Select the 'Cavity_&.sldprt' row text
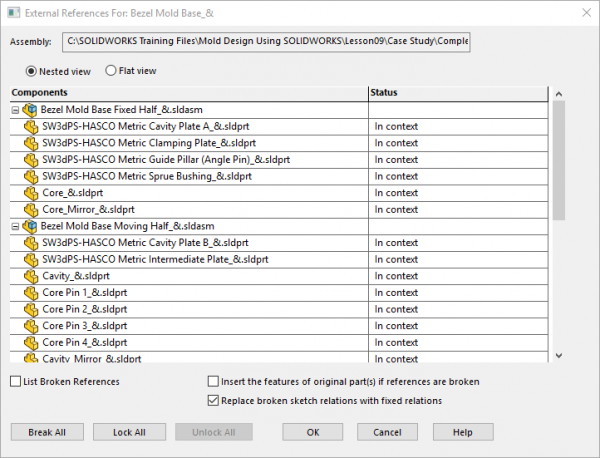 [x=76, y=276]
